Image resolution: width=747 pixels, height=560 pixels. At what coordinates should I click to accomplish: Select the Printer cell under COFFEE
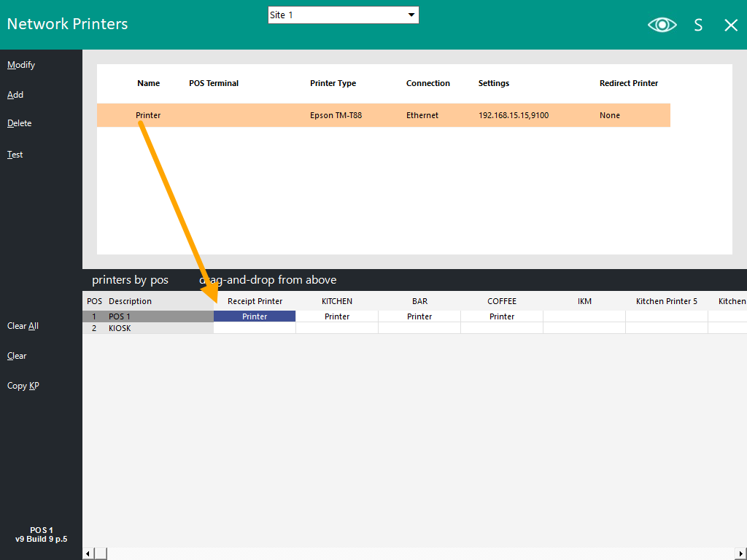click(502, 316)
